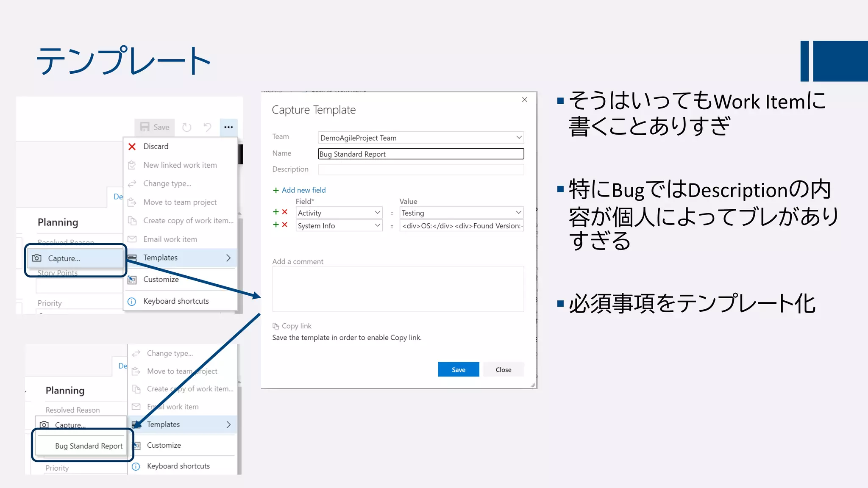
Task: Click the Close button in dialog
Action: coord(504,369)
